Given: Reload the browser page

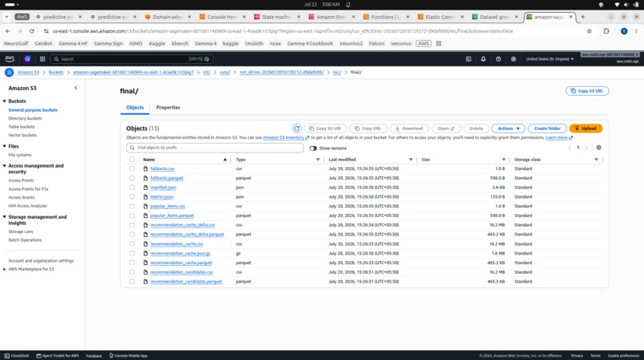Looking at the screenshot, I should pos(32,31).
